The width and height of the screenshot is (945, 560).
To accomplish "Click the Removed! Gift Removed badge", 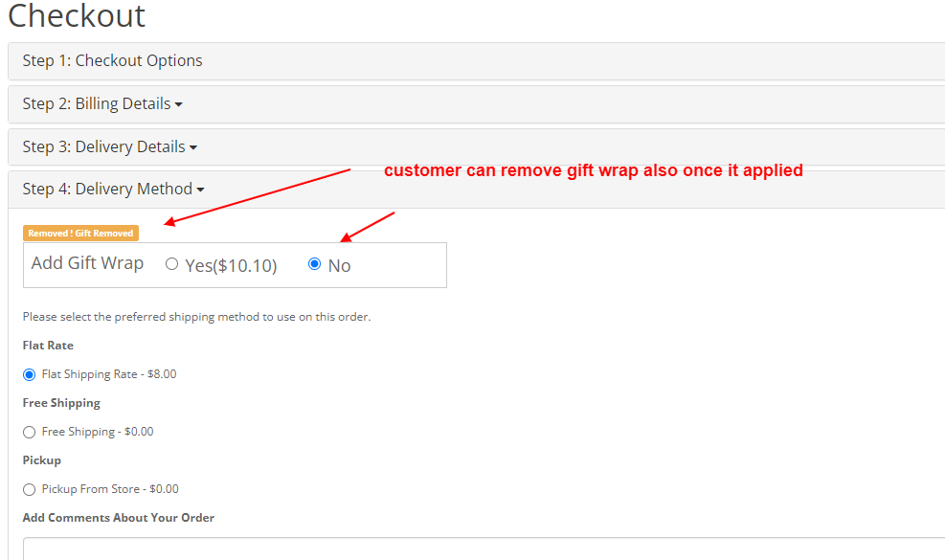I will tap(80, 232).
